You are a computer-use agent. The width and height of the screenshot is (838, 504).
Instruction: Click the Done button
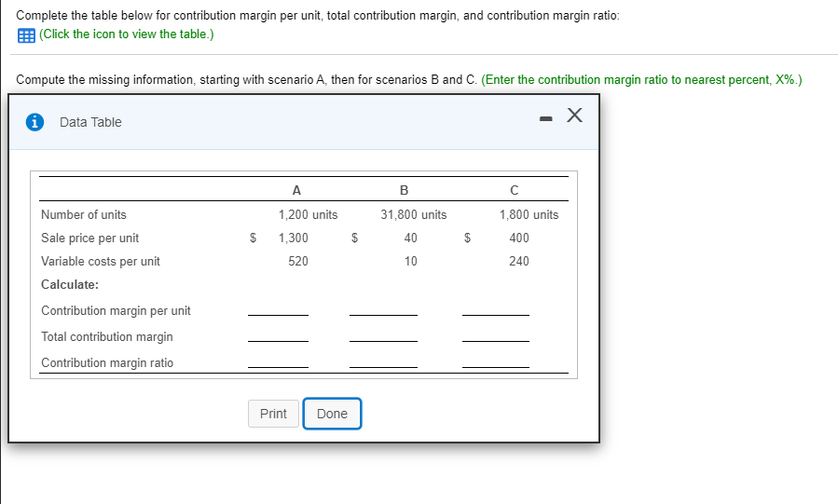tap(332, 414)
